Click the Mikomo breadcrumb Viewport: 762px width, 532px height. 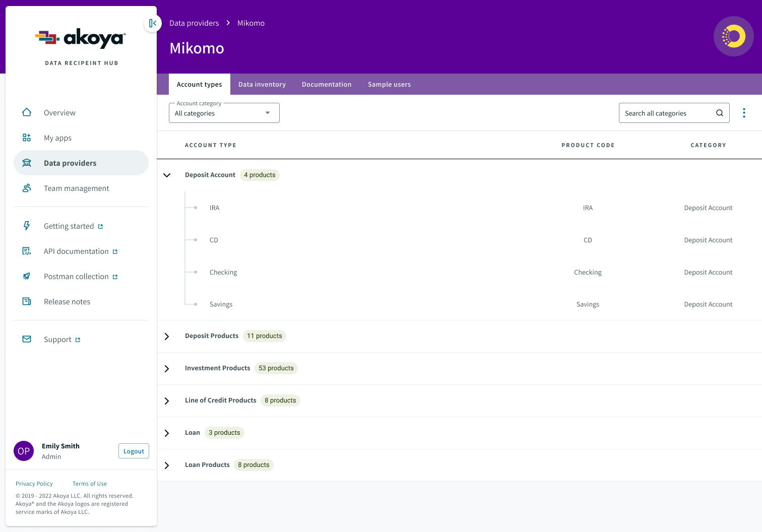coord(251,23)
